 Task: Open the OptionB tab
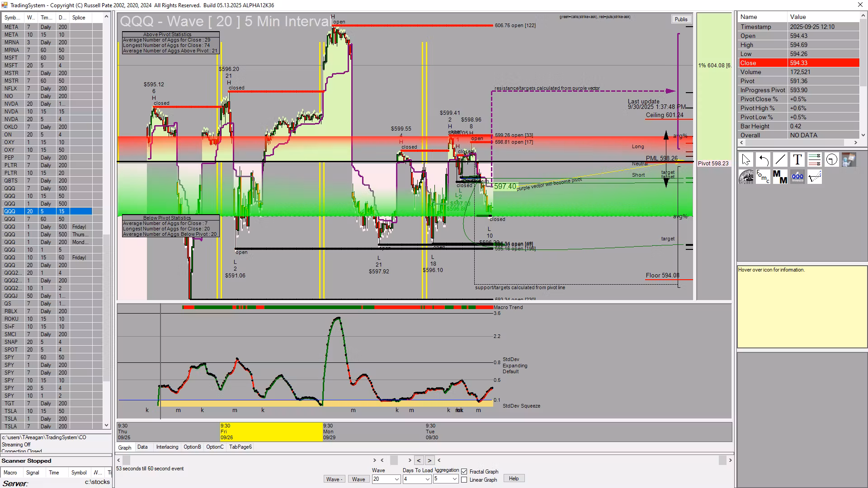coord(192,447)
